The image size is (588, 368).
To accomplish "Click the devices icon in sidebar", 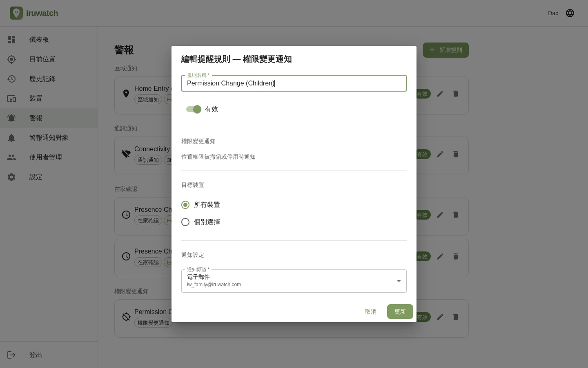I will click(x=11, y=99).
